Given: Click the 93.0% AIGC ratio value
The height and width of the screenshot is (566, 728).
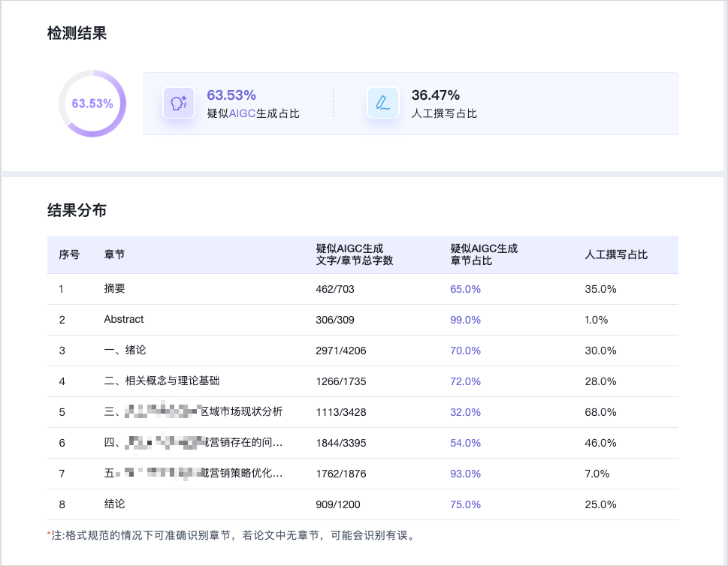Looking at the screenshot, I should (465, 474).
